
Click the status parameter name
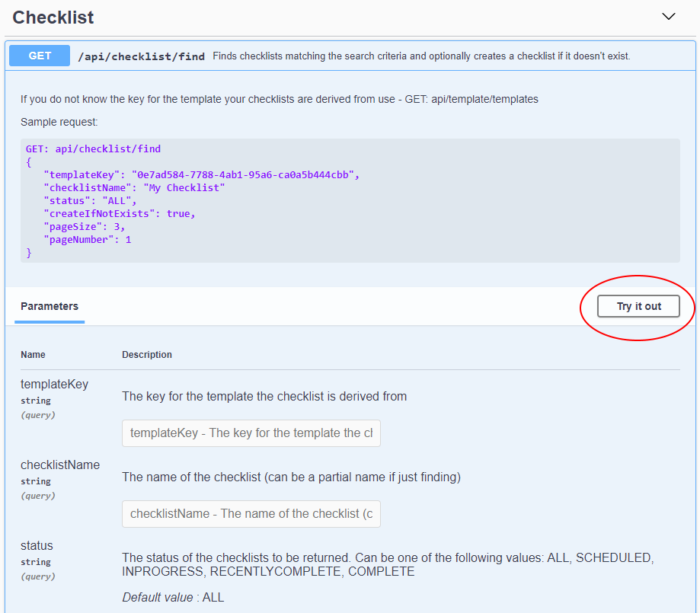(x=37, y=545)
